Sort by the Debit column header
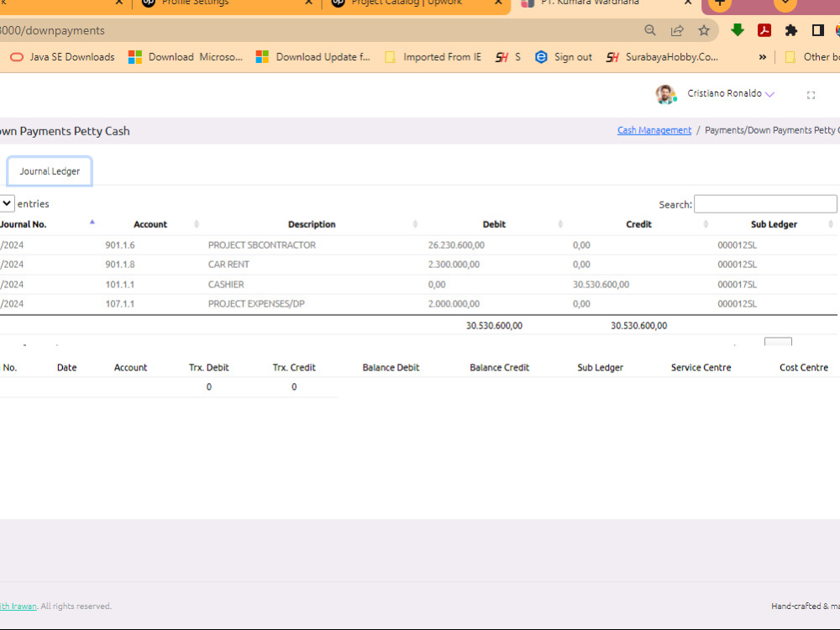This screenshot has width=840, height=630. [x=494, y=224]
